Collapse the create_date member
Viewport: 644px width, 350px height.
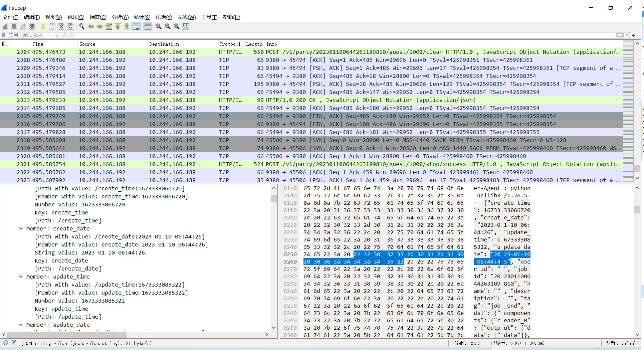21,228
